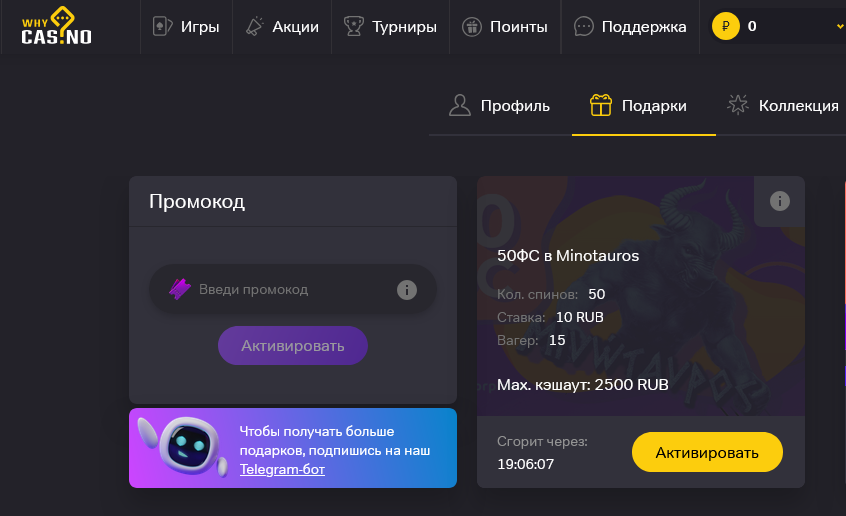Viewport: 846px width, 516px height.
Task: Click the yellow gift box icon beside Подарки
Action: (x=601, y=105)
